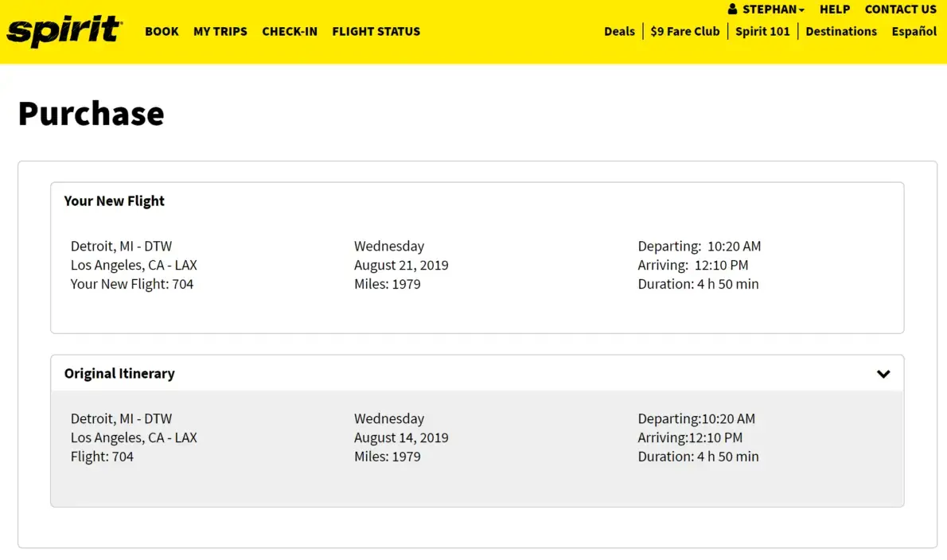This screenshot has height=560, width=947.
Task: Click "Wednesday" in the new flight card
Action: [x=389, y=247]
